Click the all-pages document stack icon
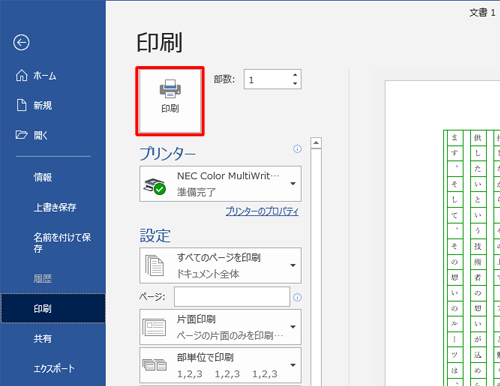This screenshot has height=386, width=500. [154, 266]
